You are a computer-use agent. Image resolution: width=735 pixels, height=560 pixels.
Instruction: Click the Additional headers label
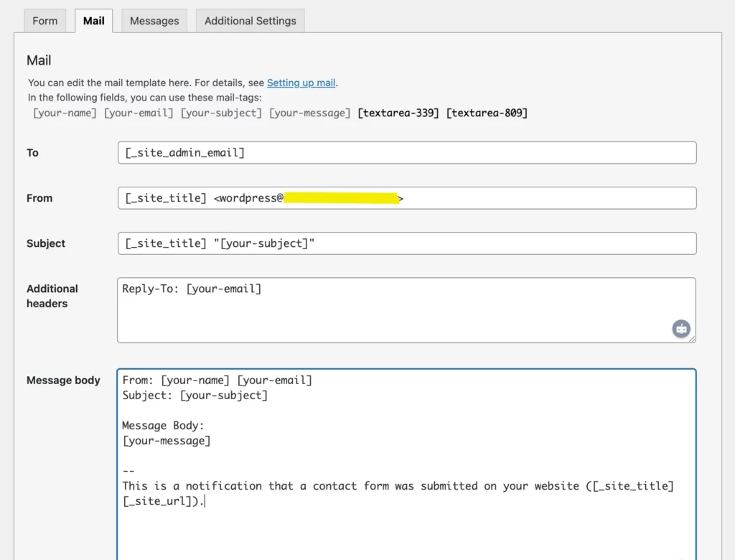click(x=52, y=296)
